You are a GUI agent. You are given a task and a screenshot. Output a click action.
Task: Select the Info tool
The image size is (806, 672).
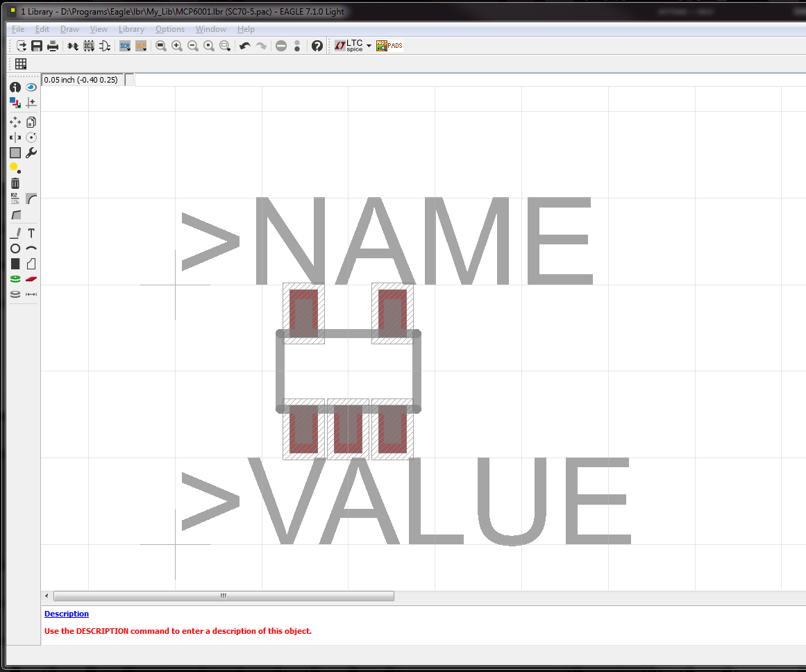click(15, 87)
